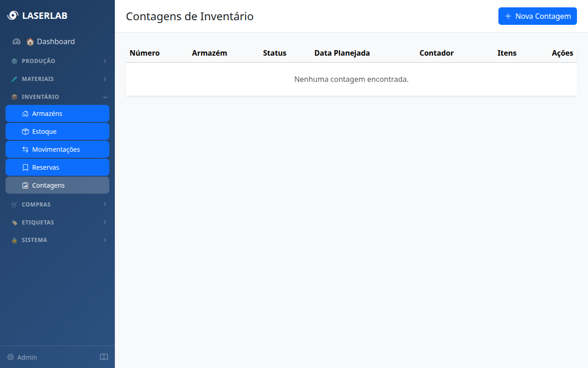Expand the SISTEMA section
The image size is (588, 368).
[x=57, y=240]
